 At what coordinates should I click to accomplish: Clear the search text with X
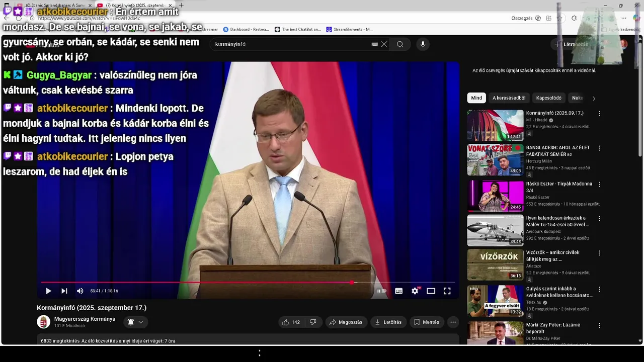pyautogui.click(x=384, y=44)
